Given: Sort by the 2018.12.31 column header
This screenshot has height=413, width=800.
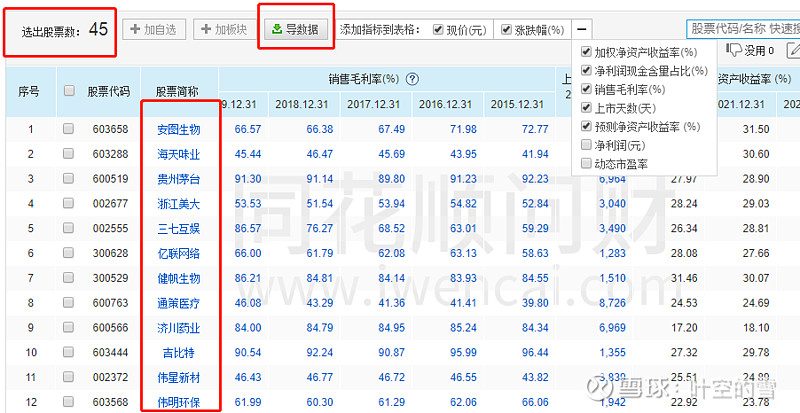Looking at the screenshot, I should pyautogui.click(x=302, y=104).
